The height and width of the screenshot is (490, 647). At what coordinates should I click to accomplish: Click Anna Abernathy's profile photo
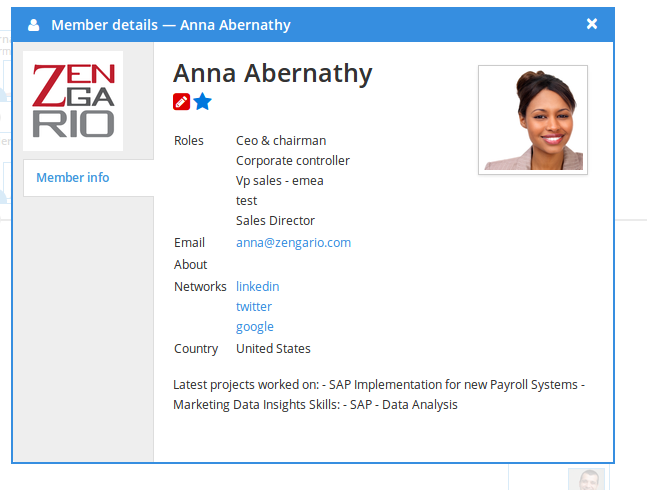click(x=533, y=120)
